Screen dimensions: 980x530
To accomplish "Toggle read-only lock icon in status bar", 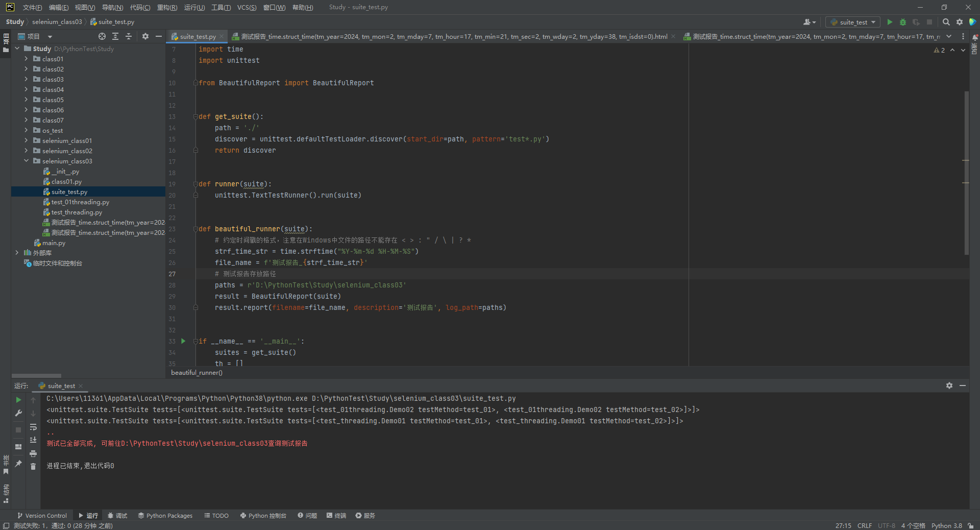I will click(x=970, y=525).
